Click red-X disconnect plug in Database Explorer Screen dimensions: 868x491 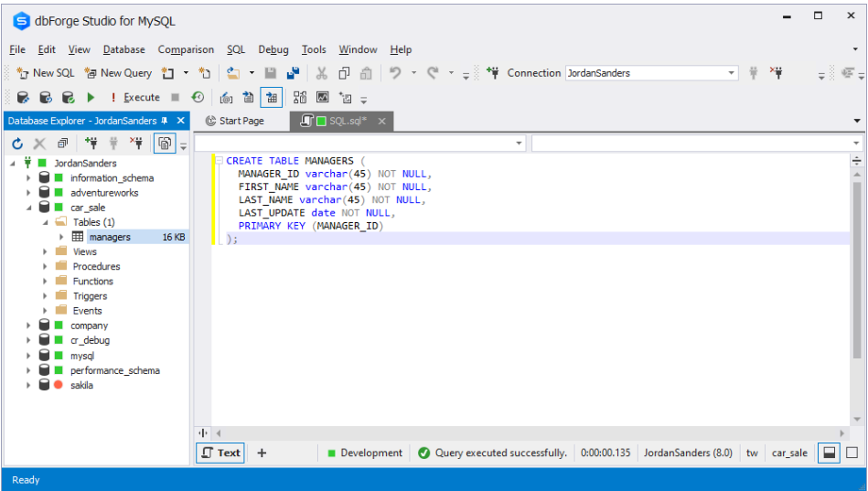[136, 144]
